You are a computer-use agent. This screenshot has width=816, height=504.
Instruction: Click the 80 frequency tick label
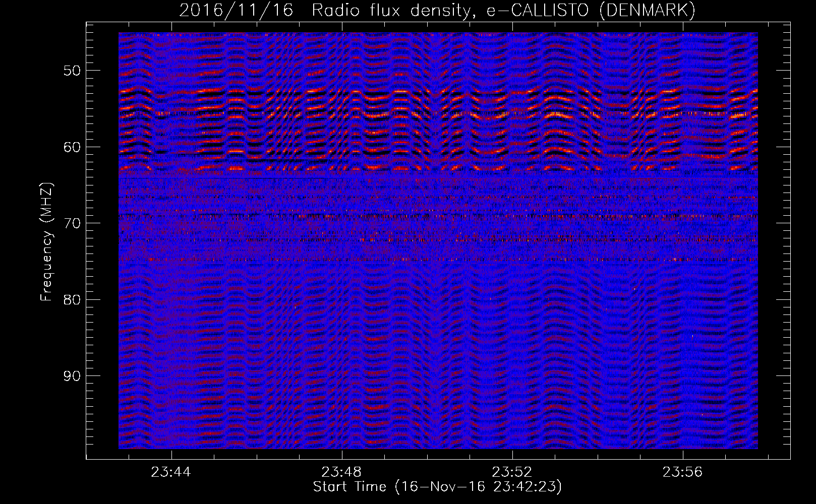pyautogui.click(x=72, y=299)
